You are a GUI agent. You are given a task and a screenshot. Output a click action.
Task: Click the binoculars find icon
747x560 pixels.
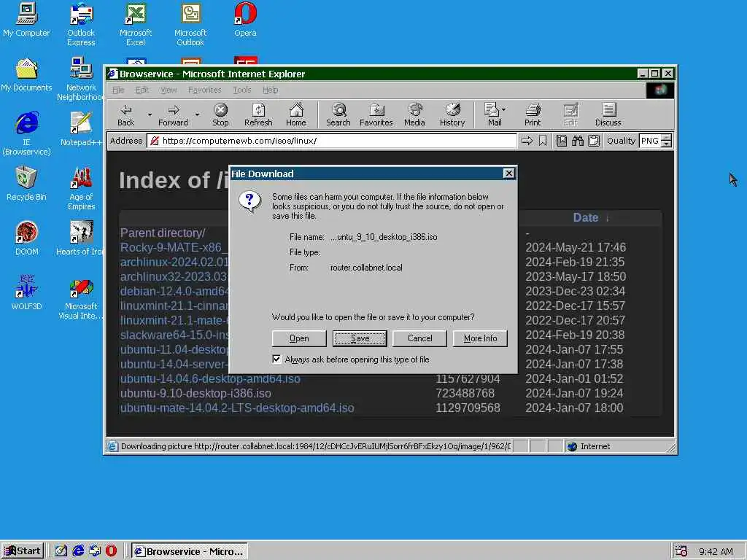click(x=578, y=141)
